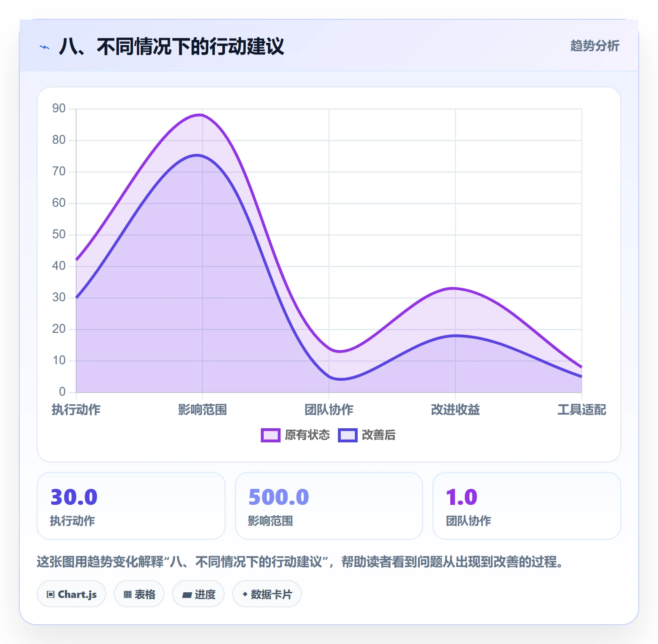
Task: Click the 进度 tag
Action: 198,594
